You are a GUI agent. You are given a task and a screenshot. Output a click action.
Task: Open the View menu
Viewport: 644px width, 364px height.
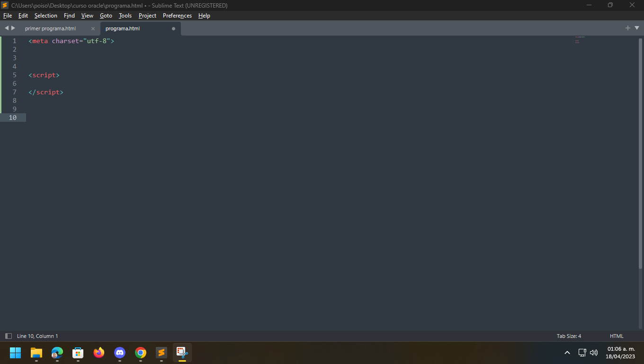(x=88, y=16)
